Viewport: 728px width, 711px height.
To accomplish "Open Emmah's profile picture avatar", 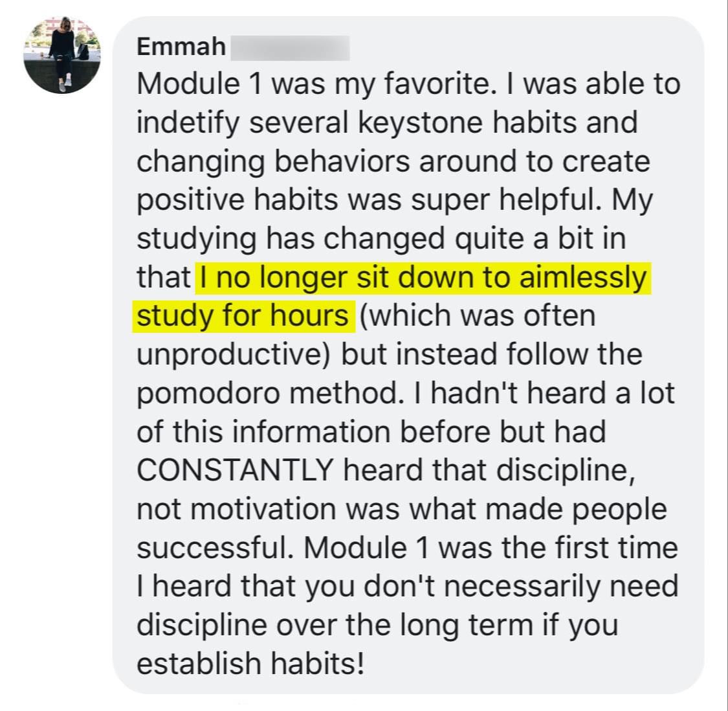I will [x=61, y=55].
